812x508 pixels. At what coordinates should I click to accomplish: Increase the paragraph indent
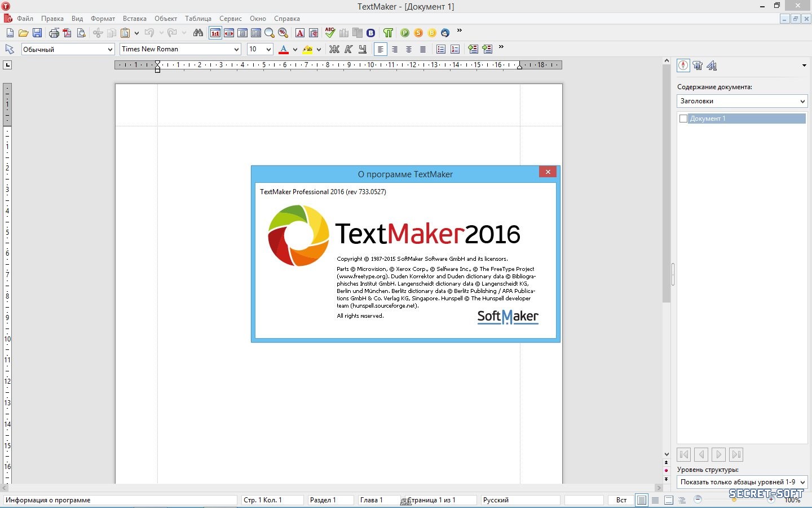pos(487,49)
